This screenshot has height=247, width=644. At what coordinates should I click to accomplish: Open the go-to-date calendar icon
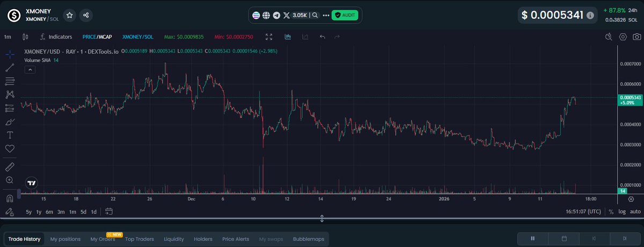click(x=109, y=212)
